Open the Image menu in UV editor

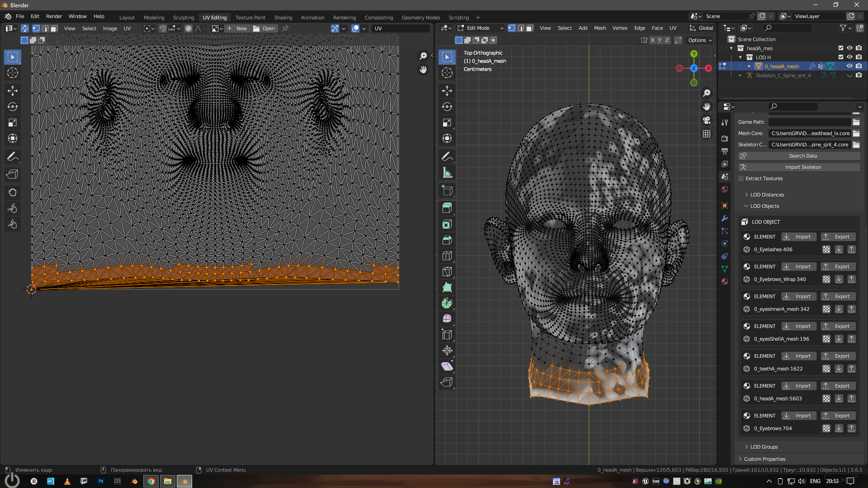click(x=110, y=28)
